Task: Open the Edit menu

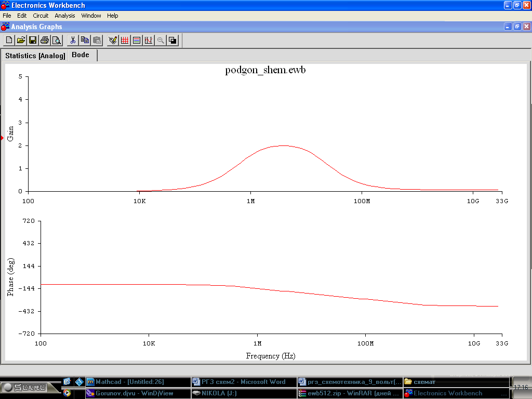Action: 22,16
